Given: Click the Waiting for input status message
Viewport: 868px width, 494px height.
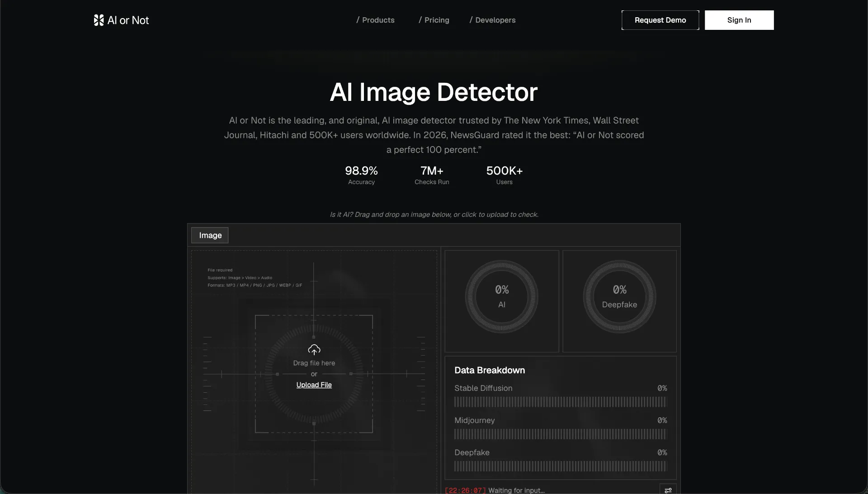Looking at the screenshot, I should [516, 490].
